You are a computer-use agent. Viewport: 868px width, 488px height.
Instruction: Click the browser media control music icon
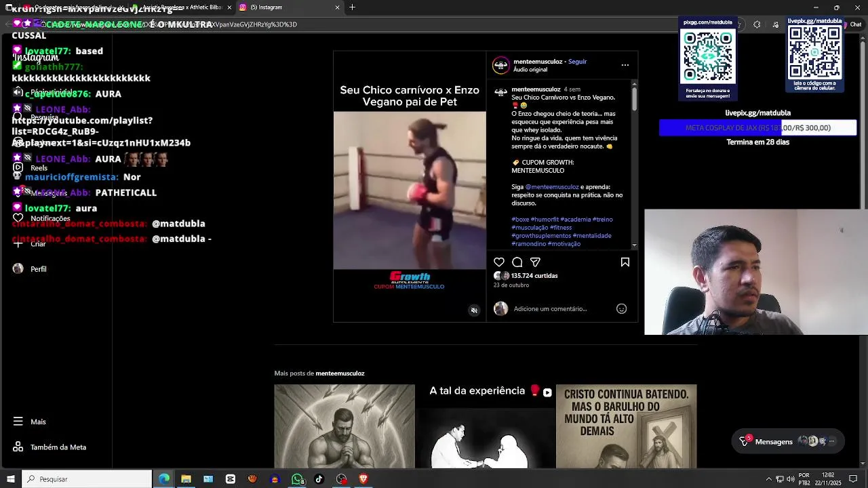click(x=776, y=24)
